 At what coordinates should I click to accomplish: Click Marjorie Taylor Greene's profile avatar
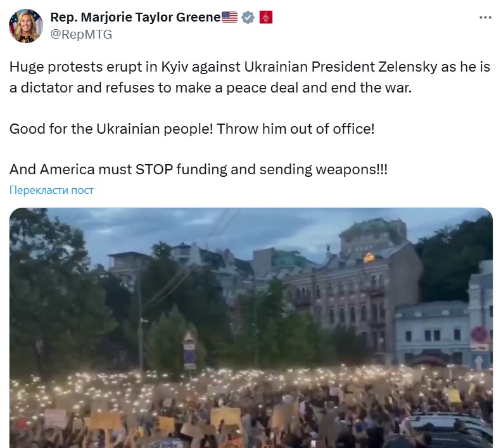[x=25, y=26]
